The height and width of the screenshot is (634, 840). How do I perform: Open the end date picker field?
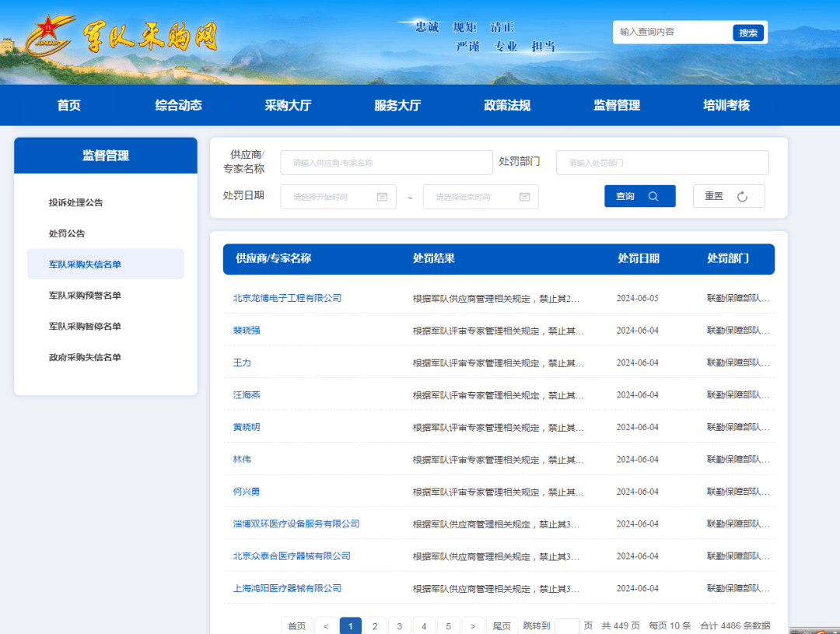(x=481, y=197)
